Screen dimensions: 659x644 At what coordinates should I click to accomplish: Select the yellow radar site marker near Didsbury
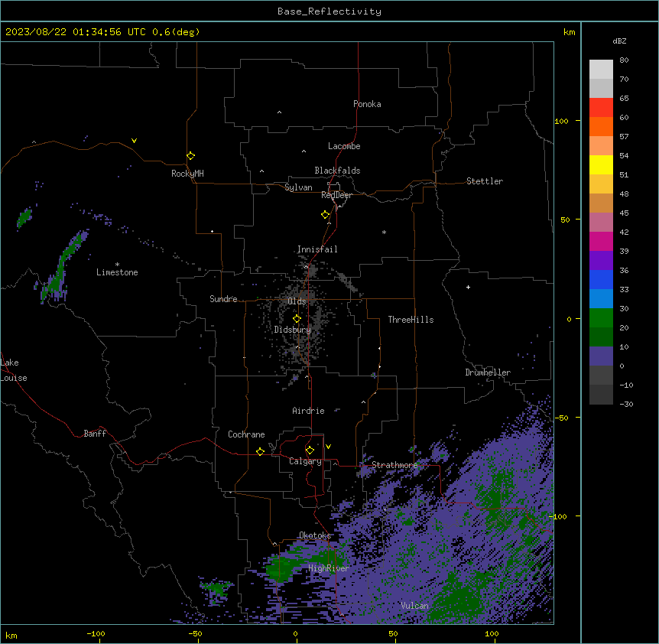[x=297, y=319]
